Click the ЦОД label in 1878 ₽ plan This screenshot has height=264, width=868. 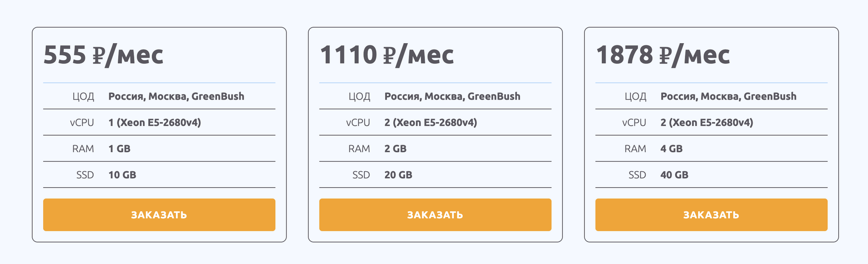click(635, 97)
